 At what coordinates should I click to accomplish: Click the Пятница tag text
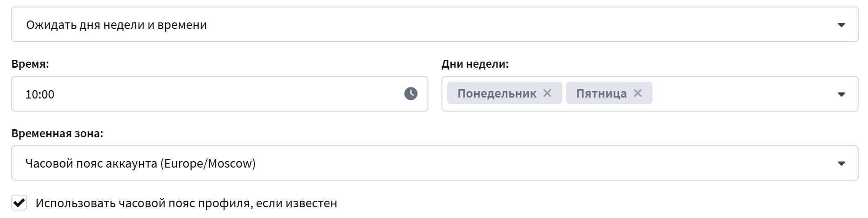click(601, 93)
